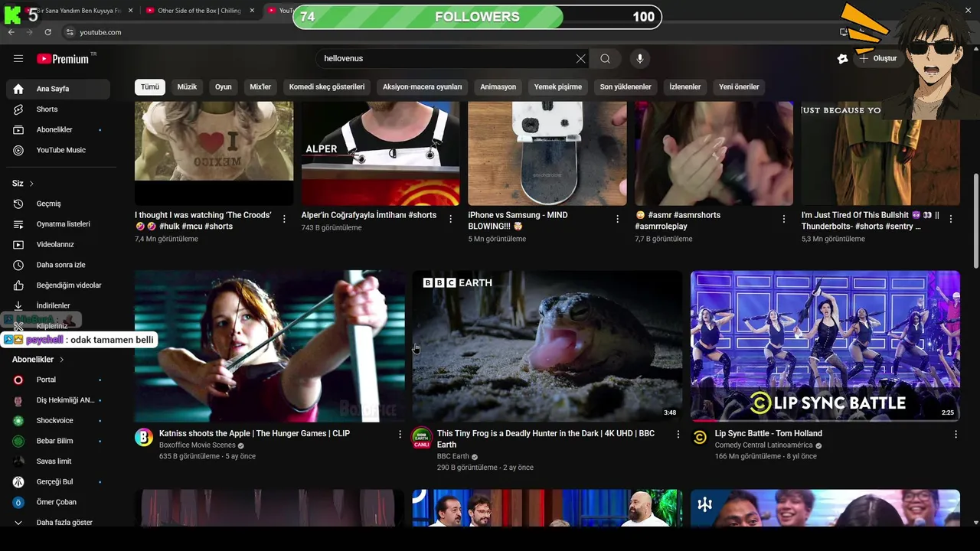Open Geçmiş watch history
Screen dimensions: 980x551
(x=58, y=204)
